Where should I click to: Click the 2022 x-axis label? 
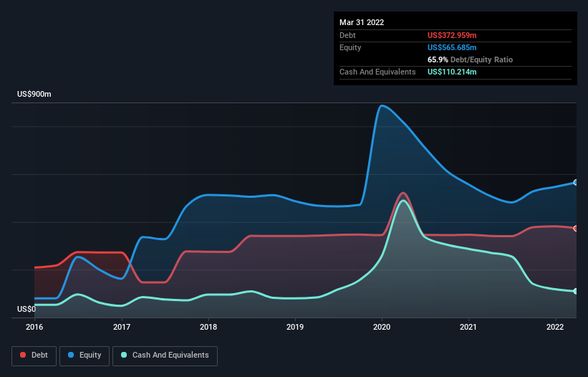555,327
